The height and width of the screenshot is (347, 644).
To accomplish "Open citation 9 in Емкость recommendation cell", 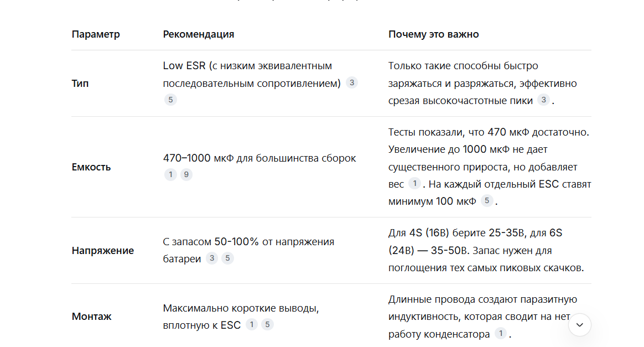I will coord(186,174).
